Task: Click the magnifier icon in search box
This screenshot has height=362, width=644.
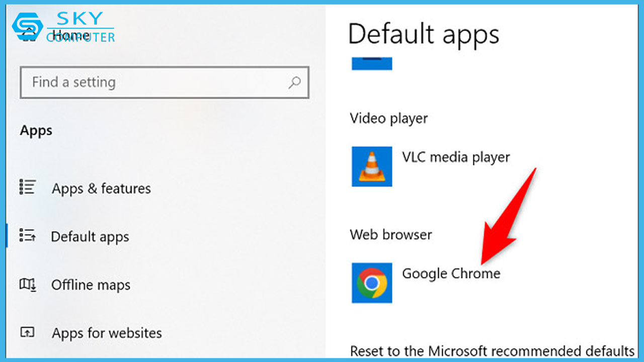Action: (294, 82)
